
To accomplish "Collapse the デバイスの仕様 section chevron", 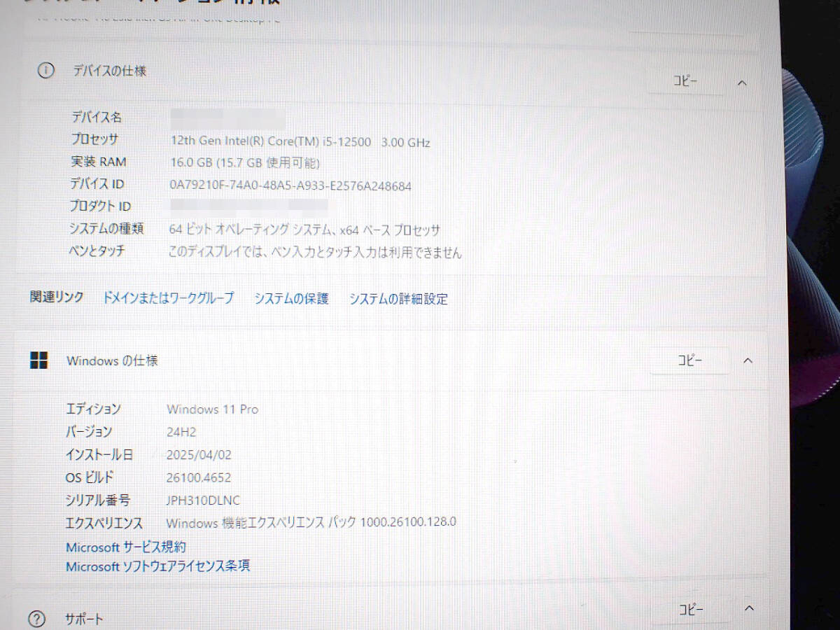I will [742, 83].
